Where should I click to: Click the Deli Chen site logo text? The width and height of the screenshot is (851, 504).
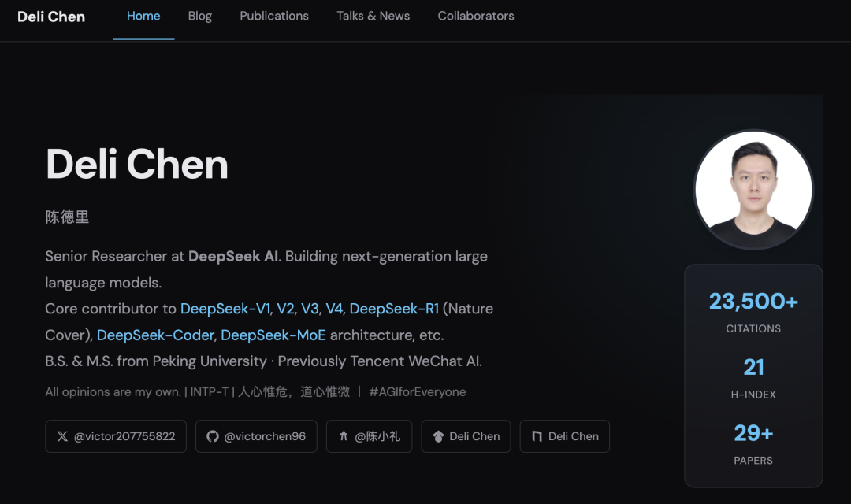[x=51, y=17]
